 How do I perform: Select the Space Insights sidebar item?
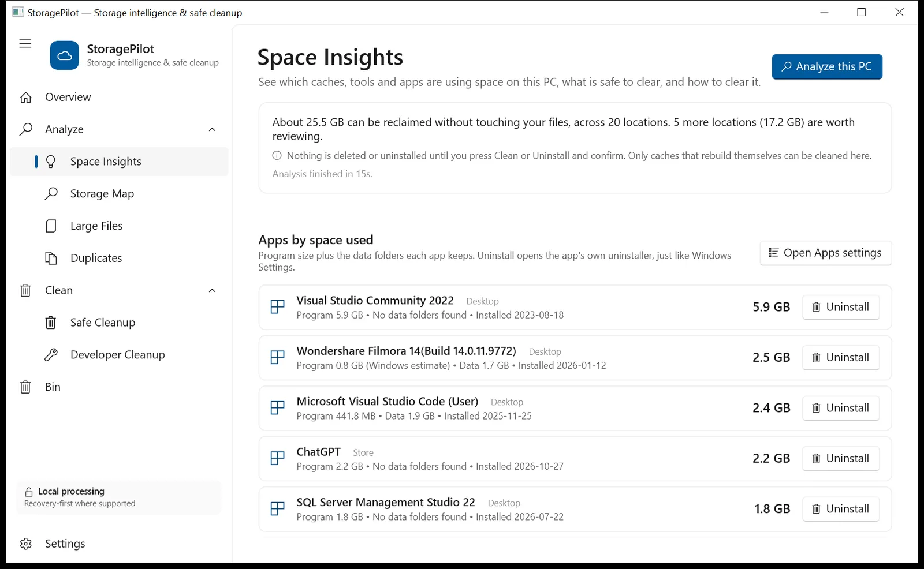119,162
